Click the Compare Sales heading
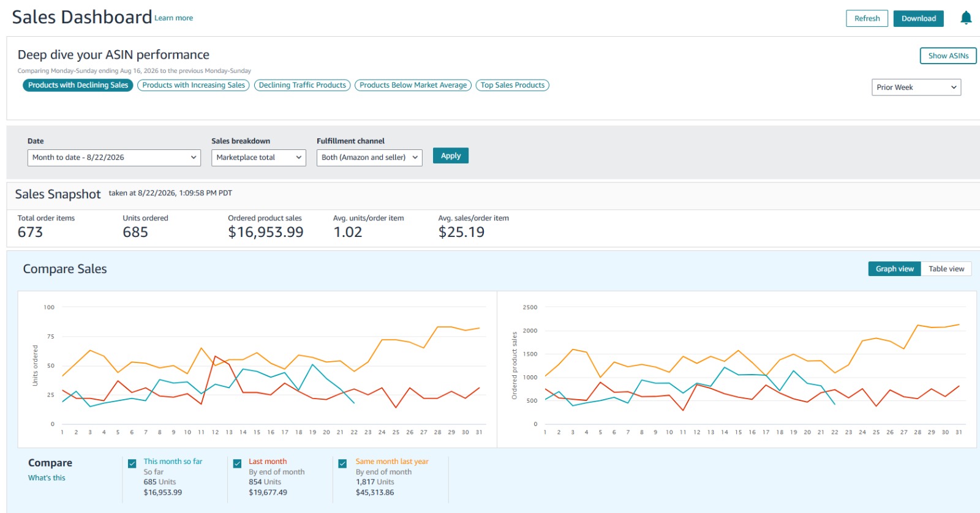This screenshot has height=513, width=980. [65, 269]
